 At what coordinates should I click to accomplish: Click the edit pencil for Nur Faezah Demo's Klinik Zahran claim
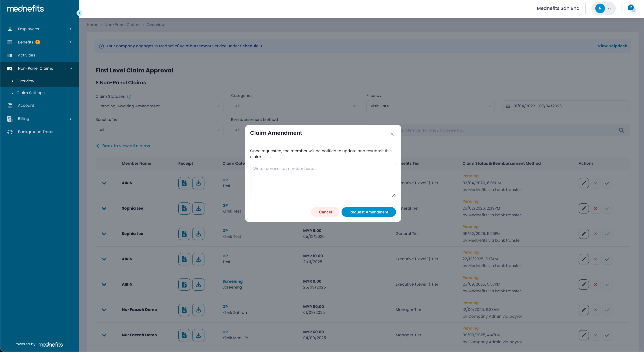point(583,310)
